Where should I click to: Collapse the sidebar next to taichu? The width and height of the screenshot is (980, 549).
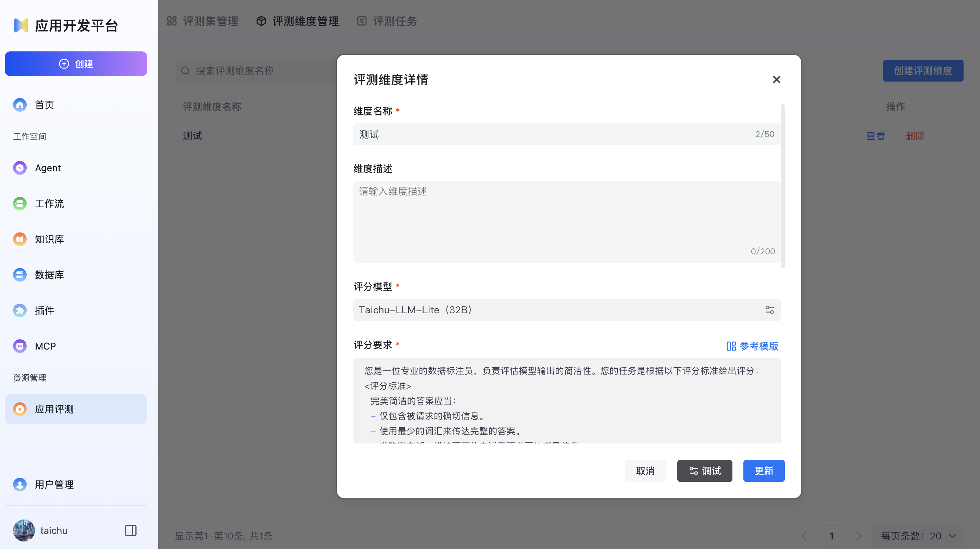[x=130, y=530]
